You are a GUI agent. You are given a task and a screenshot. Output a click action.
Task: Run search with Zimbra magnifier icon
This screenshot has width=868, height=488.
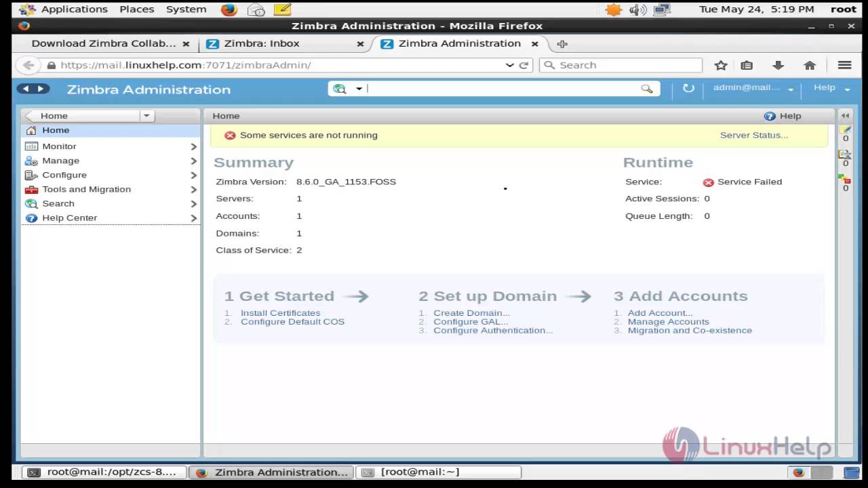point(647,89)
